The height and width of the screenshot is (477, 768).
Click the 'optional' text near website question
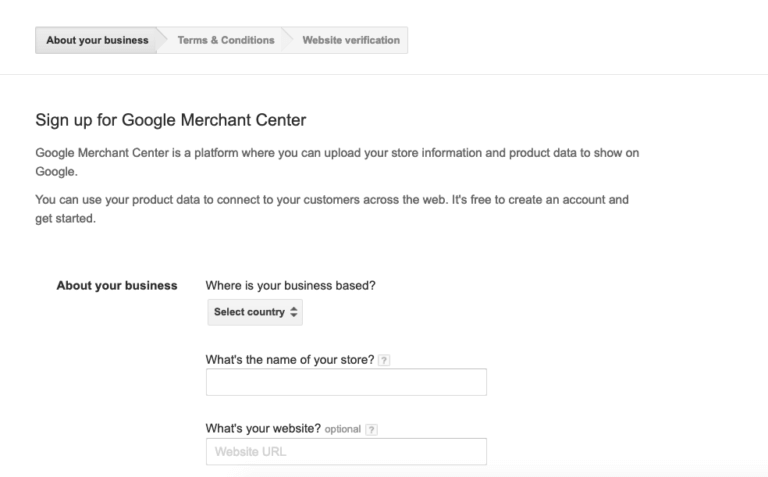tap(342, 429)
